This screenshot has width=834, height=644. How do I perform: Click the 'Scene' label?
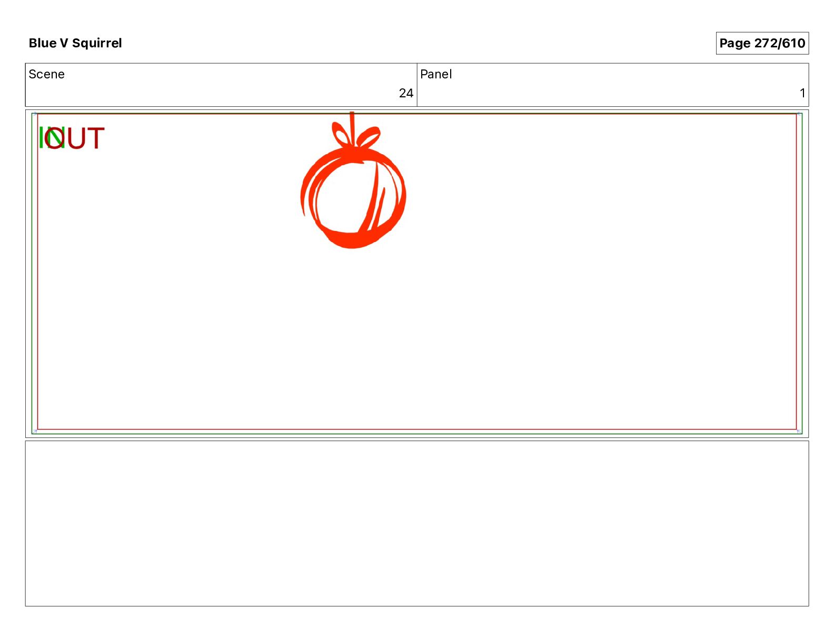[x=46, y=74]
